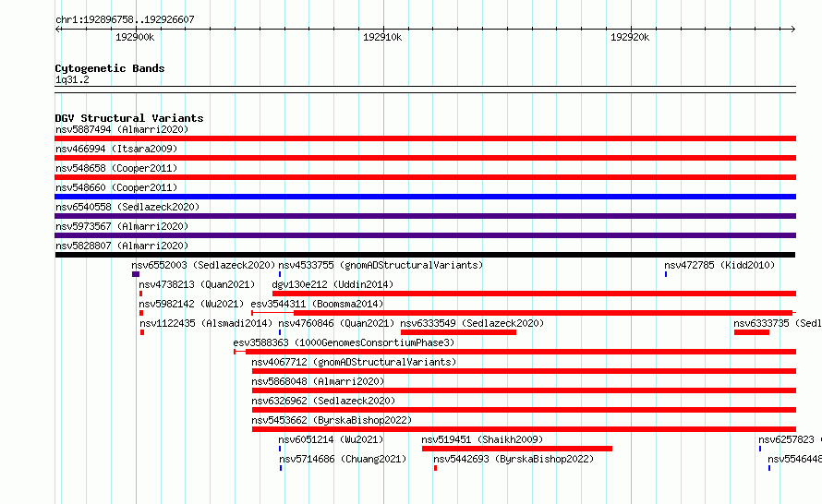Click the 1q31.2 cytogenetic band label
The image size is (822, 504).
(72, 79)
